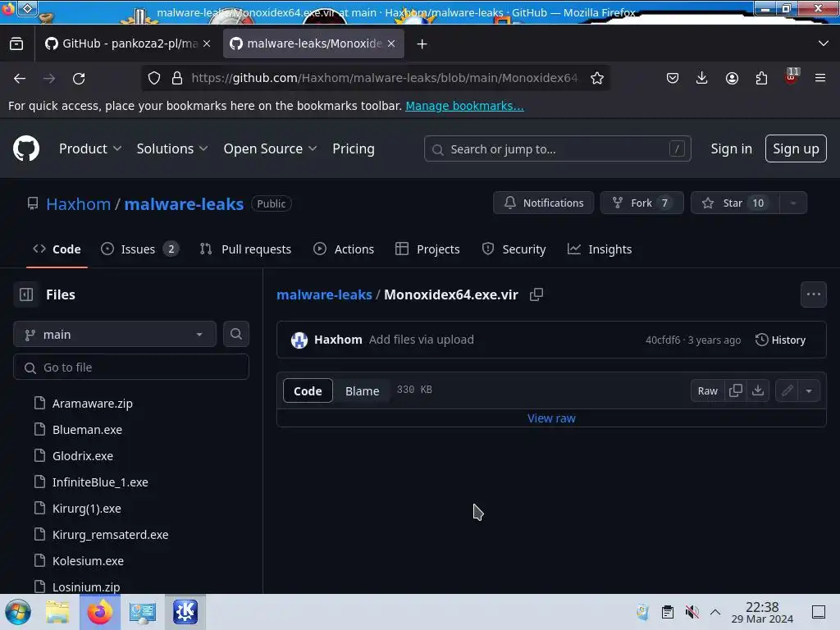Screen dimensions: 840x630
Task: Bookmark this page with the star icon
Action: pyautogui.click(x=597, y=78)
